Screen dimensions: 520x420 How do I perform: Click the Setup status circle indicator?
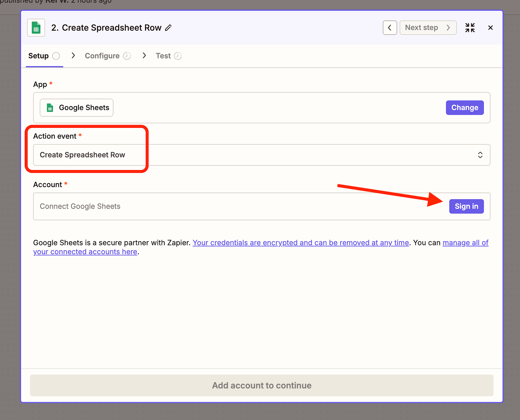56,56
